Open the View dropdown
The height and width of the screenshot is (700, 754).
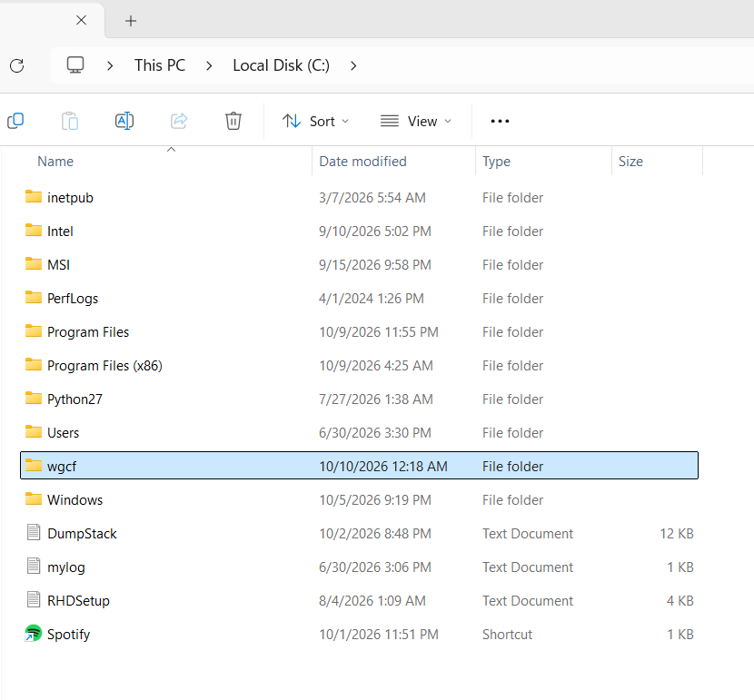pos(416,121)
